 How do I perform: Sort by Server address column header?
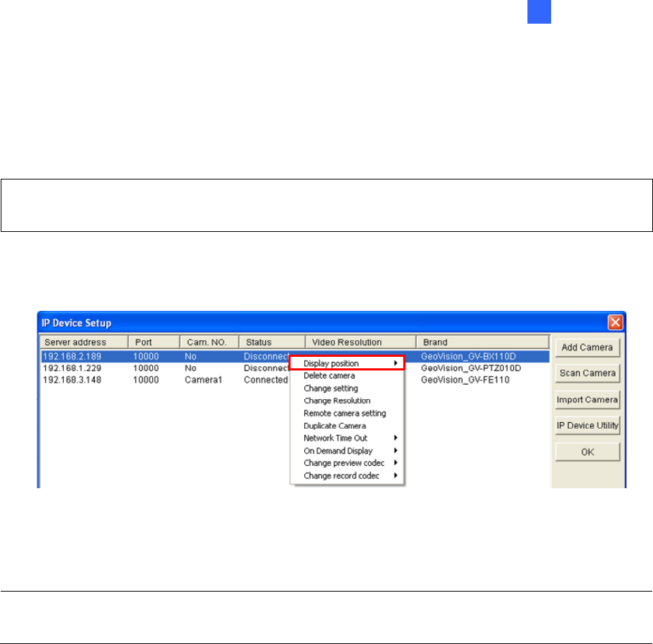pos(84,342)
